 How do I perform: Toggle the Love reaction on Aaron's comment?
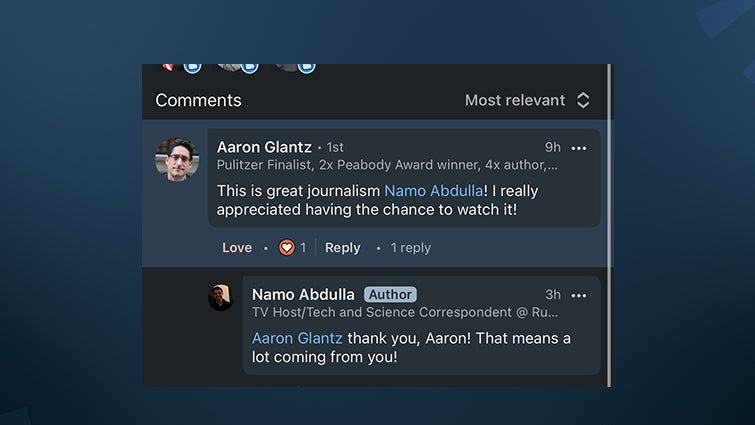pos(237,247)
